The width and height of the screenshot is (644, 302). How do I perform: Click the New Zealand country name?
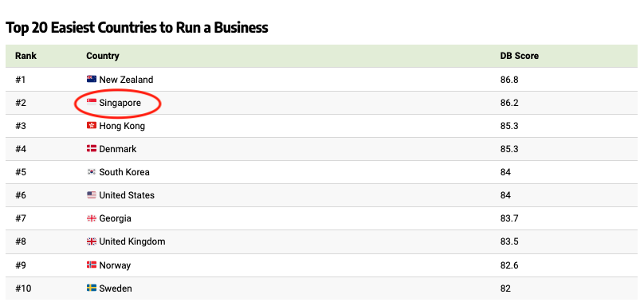[126, 80]
